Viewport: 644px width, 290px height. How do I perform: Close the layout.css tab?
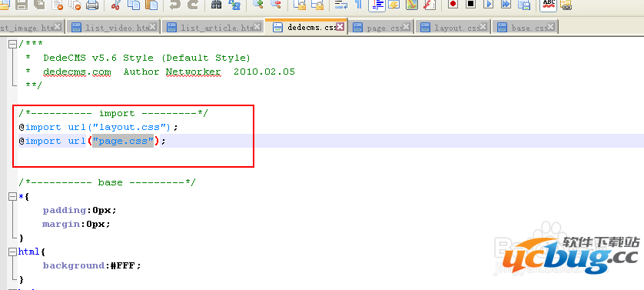pyautogui.click(x=483, y=27)
